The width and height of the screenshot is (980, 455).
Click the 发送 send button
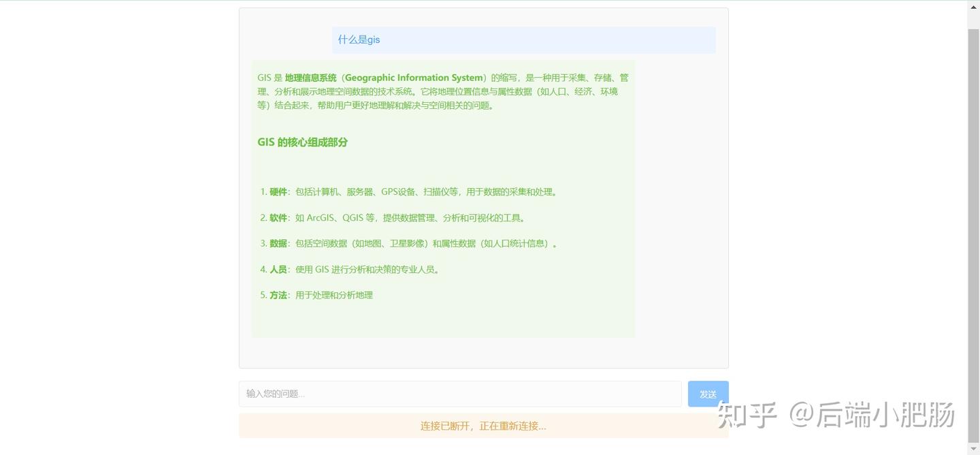tap(708, 394)
